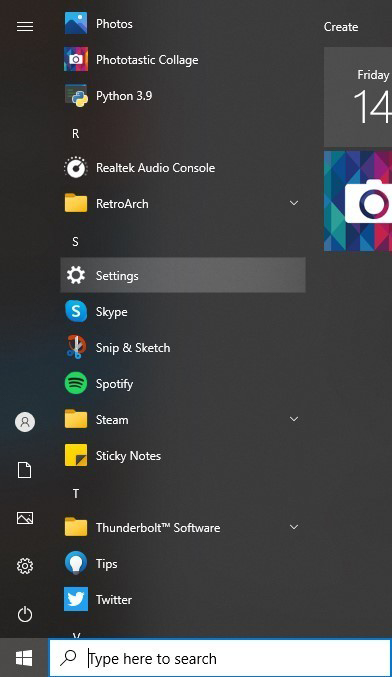The image size is (392, 677).
Task: Open the user account icon in sidebar
Action: pyautogui.click(x=25, y=421)
